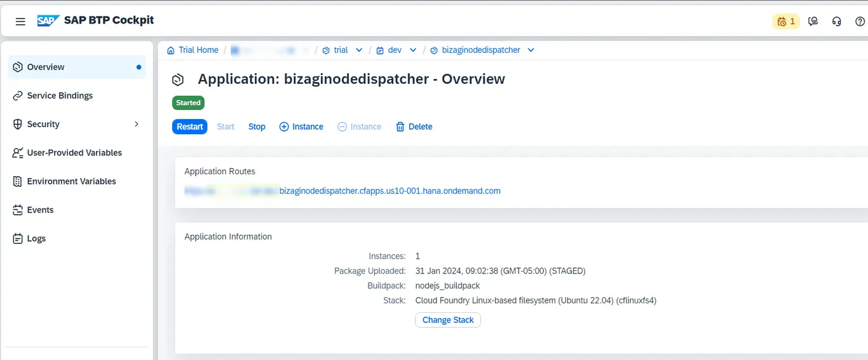868x360 pixels.
Task: Delete the application
Action: tap(414, 127)
